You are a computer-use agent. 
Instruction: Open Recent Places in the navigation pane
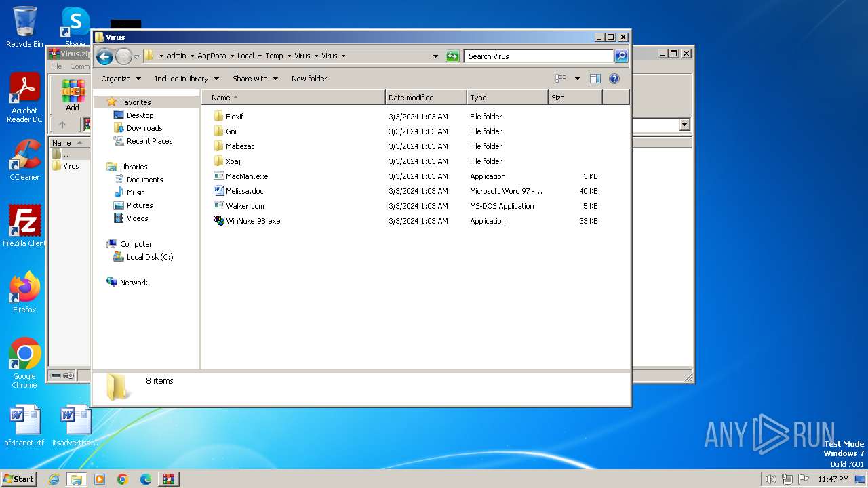tap(149, 141)
